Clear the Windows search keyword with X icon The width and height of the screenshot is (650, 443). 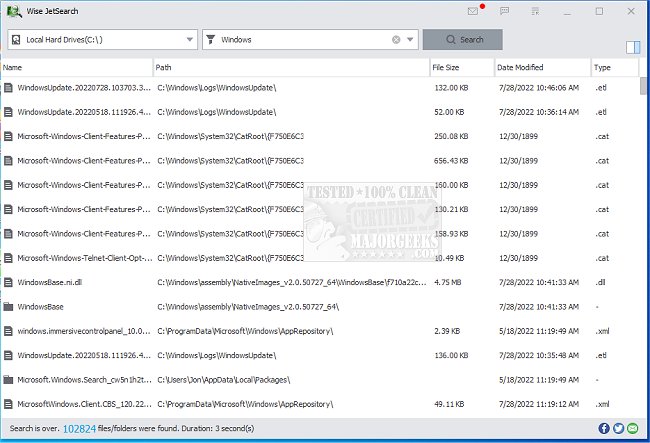[x=396, y=40]
